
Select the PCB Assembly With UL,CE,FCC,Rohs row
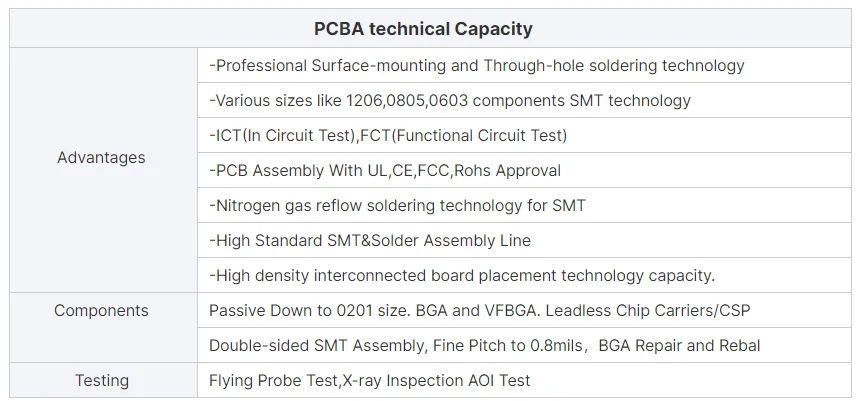385,171
